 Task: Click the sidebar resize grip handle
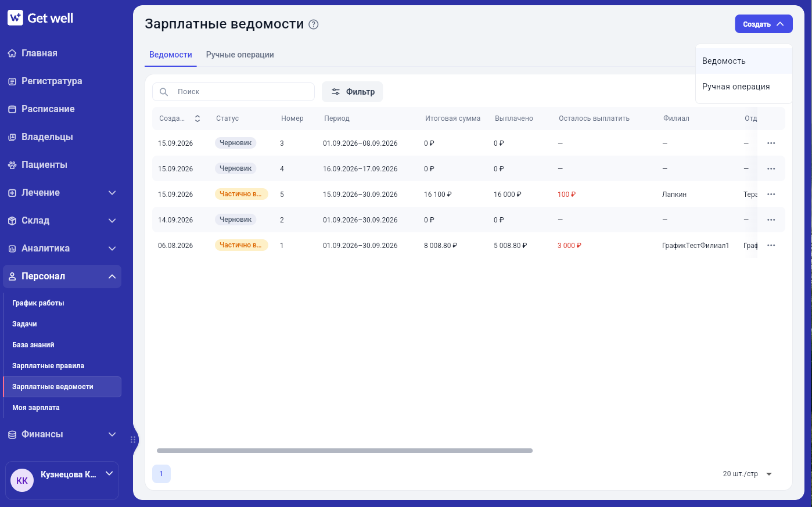coord(133,440)
